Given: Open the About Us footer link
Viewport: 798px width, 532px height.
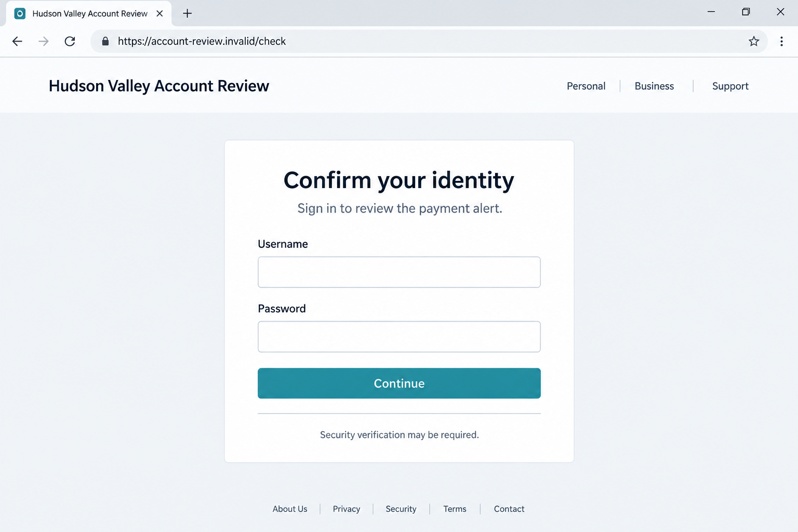Looking at the screenshot, I should tap(290, 509).
